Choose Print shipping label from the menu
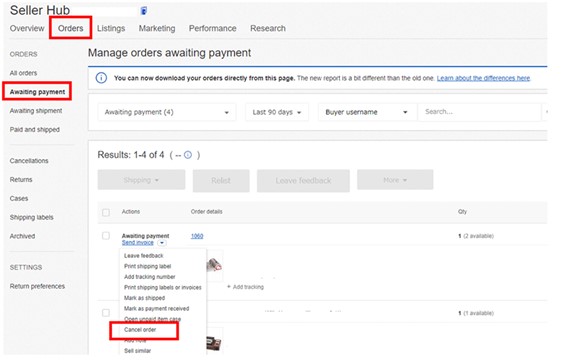This screenshot has height=364, width=567. point(148,266)
